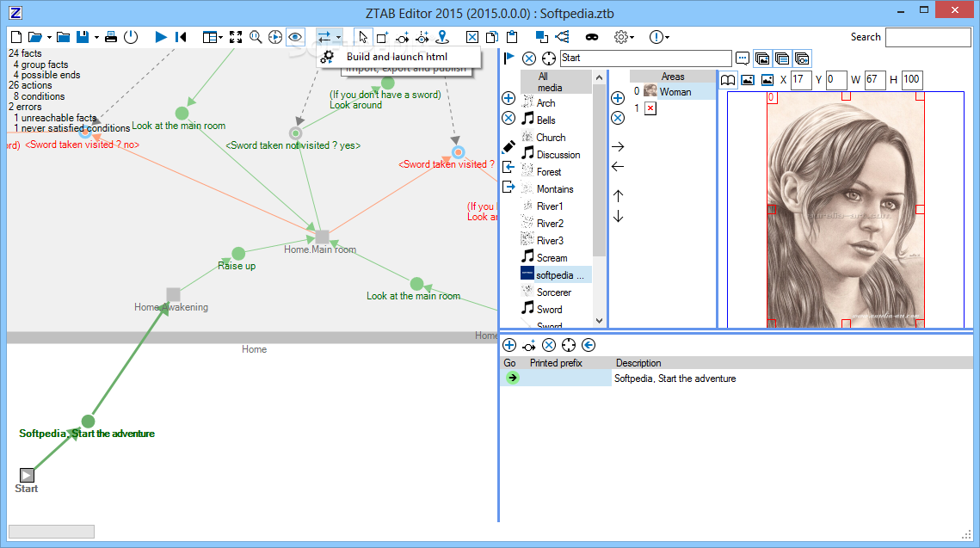Create a new file with the blank page icon
The height and width of the screenshot is (548, 980).
17,38
